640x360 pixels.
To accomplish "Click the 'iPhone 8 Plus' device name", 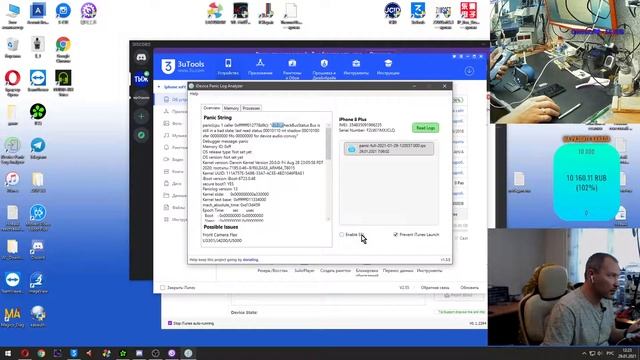I will pyautogui.click(x=353, y=120).
